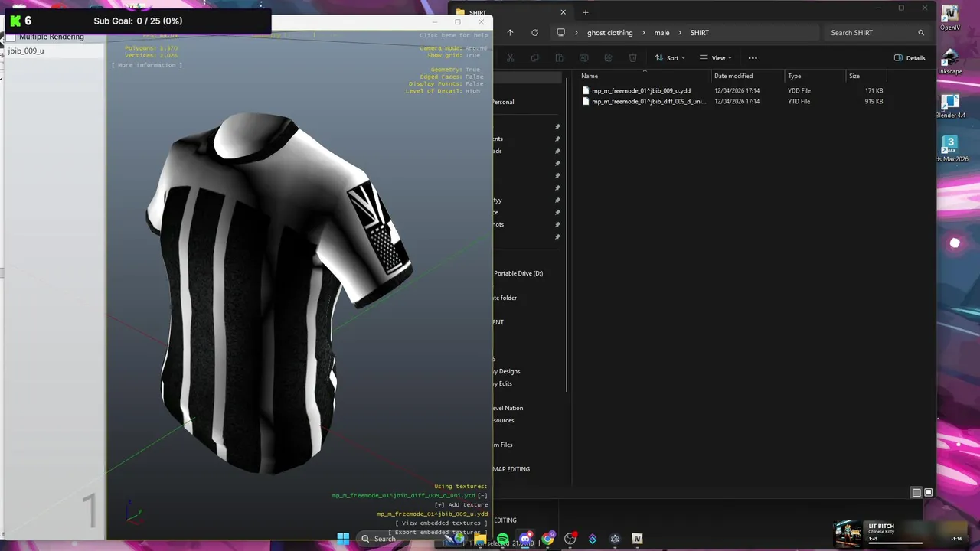
Task: Open Chrome from the taskbar
Action: tap(547, 539)
